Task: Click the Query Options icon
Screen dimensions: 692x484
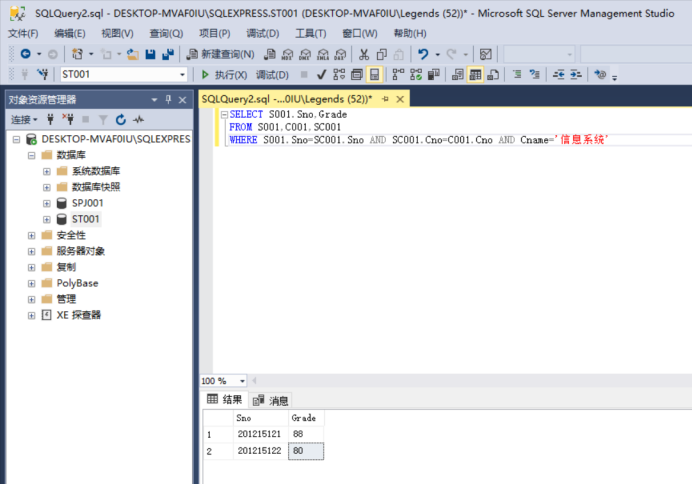Action: tap(357, 75)
